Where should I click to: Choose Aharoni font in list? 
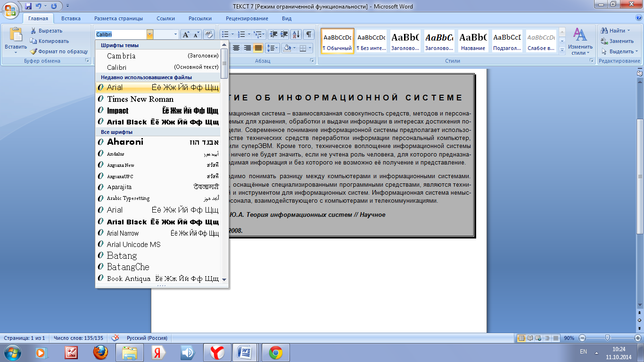point(158,142)
